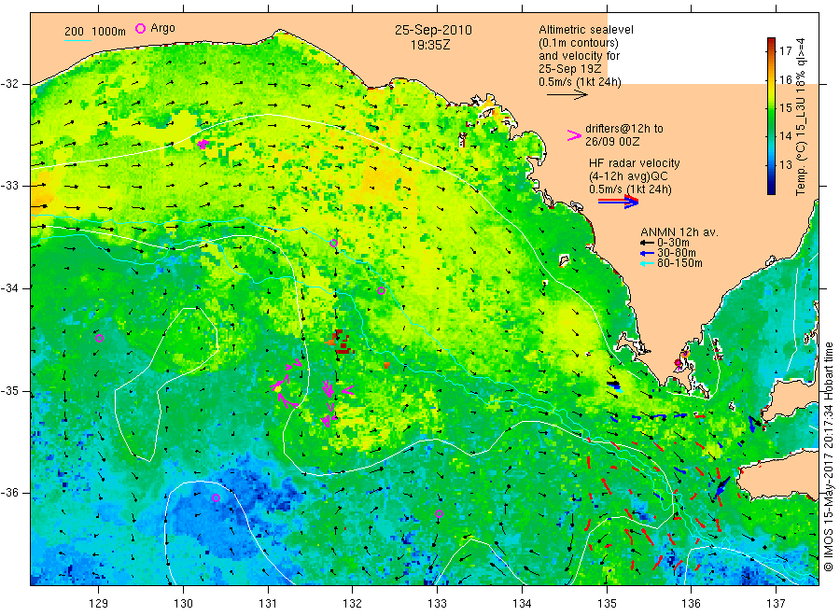Select Argo float marker near 131.8E, 33.5S
The image size is (840, 616).
[x=333, y=243]
